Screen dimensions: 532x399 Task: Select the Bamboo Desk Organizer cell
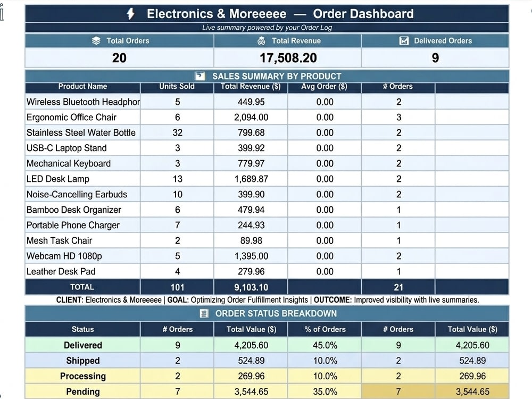click(x=82, y=210)
